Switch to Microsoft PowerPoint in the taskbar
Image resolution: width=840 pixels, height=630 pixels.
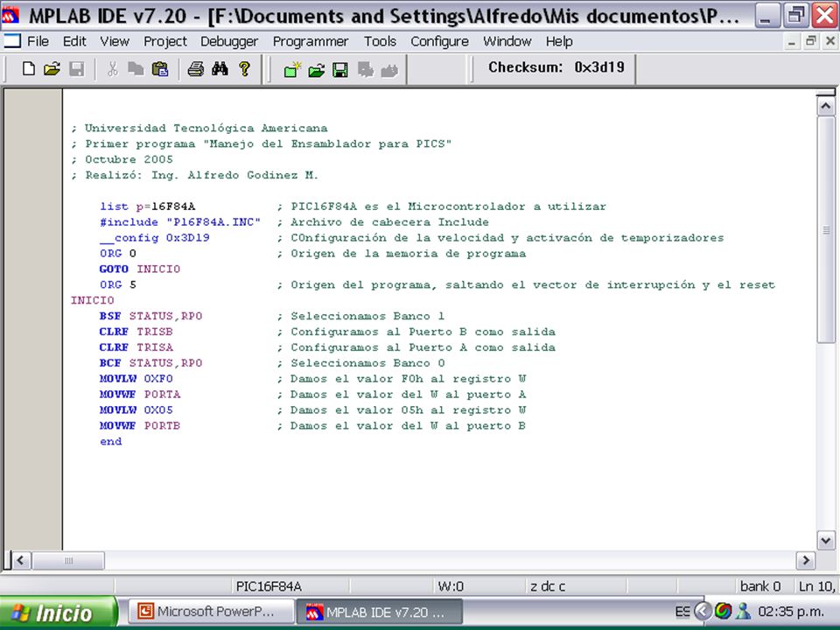(x=212, y=612)
